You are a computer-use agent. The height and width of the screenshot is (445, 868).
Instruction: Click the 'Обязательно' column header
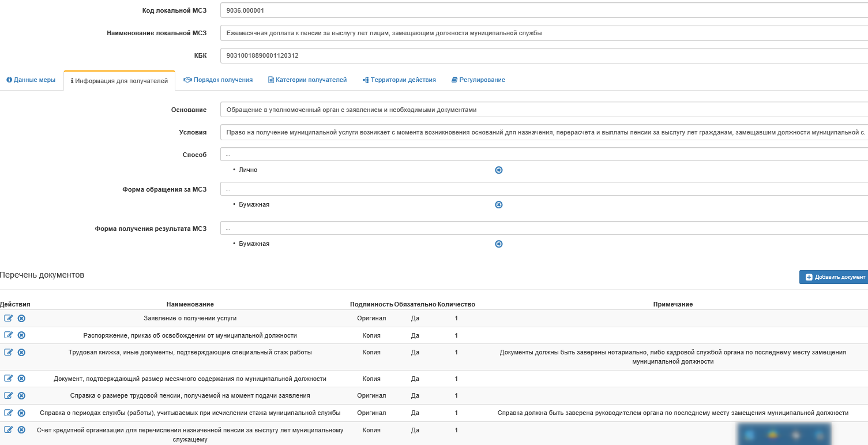point(415,304)
